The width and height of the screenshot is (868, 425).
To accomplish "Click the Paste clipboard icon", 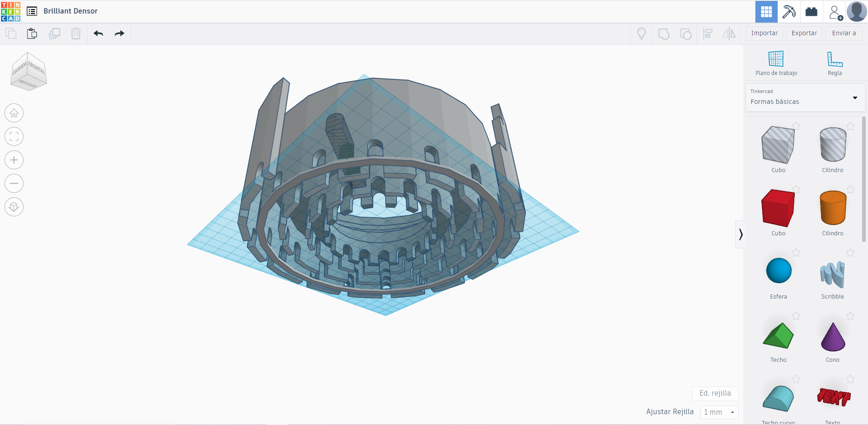I will [x=32, y=33].
